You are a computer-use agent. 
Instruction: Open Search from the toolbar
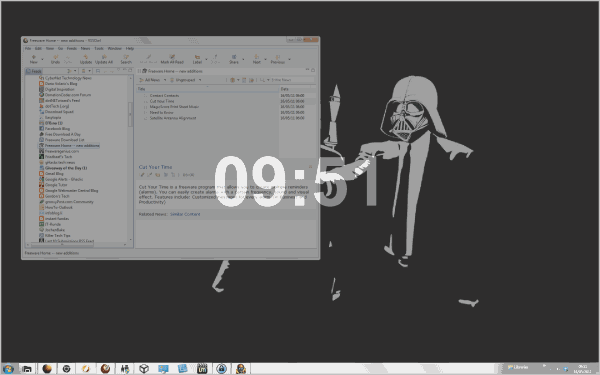(x=126, y=59)
